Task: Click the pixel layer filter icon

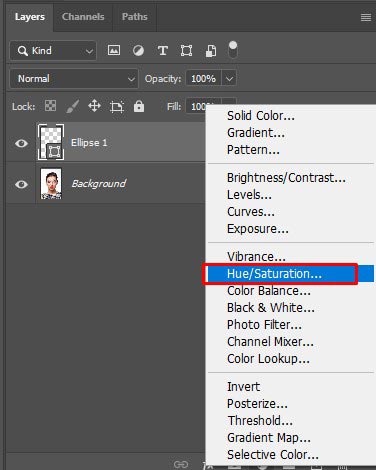Action: click(x=114, y=51)
